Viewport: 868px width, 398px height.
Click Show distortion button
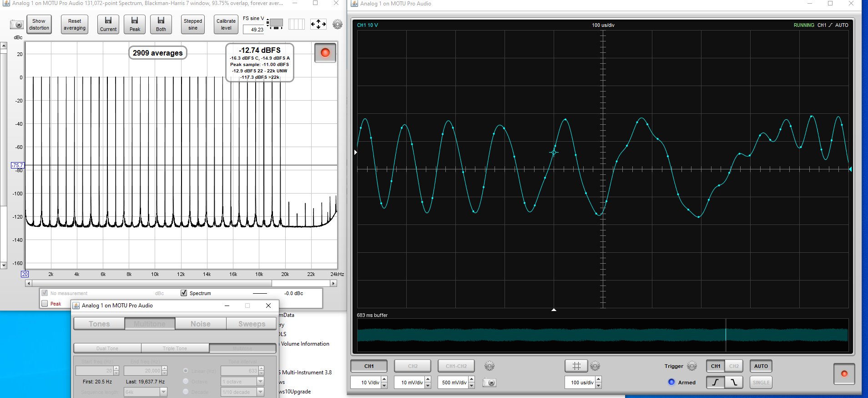[x=39, y=24]
